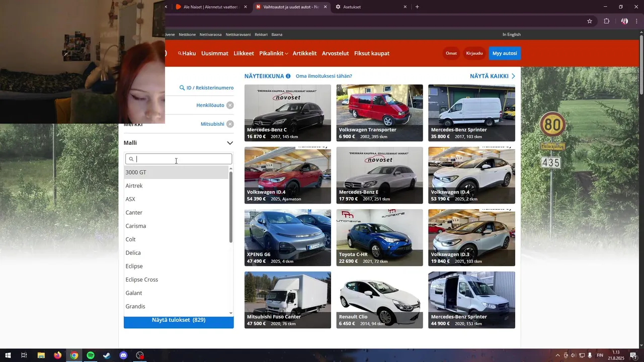Image resolution: width=644 pixels, height=362 pixels.
Task: Open Task View on the taskbar
Action: click(24, 355)
